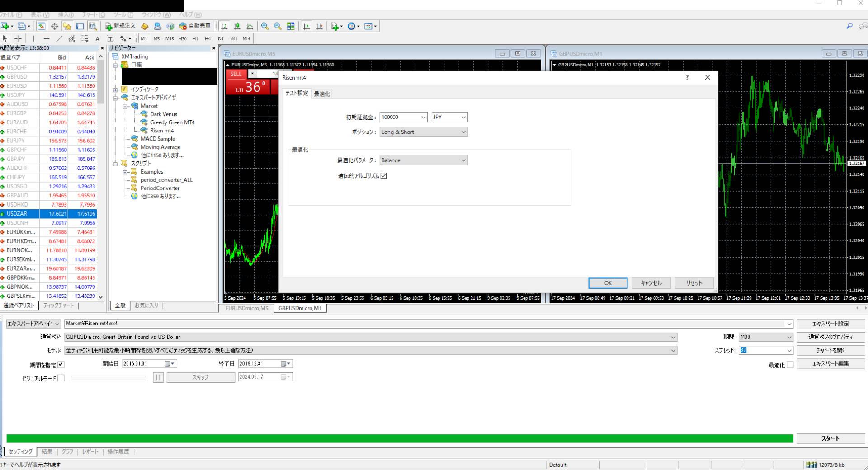
Task: Click the エキスパート設定 button
Action: click(x=830, y=324)
